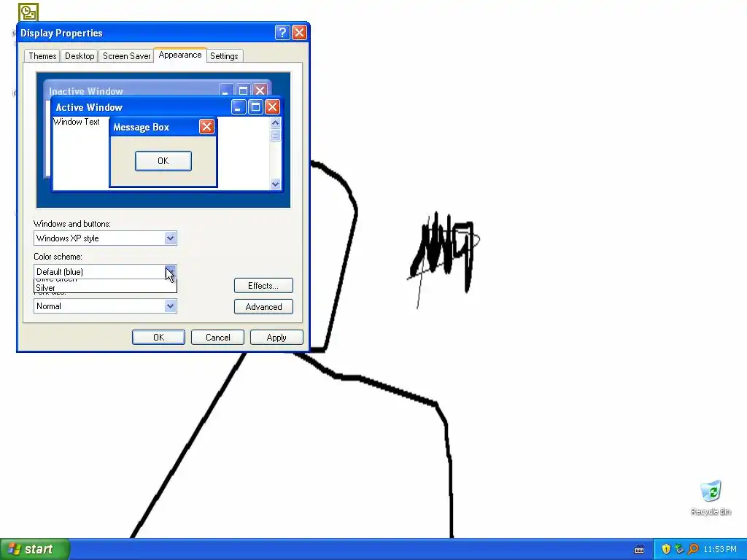
Task: Switch to the Settings tab
Action: (x=224, y=55)
